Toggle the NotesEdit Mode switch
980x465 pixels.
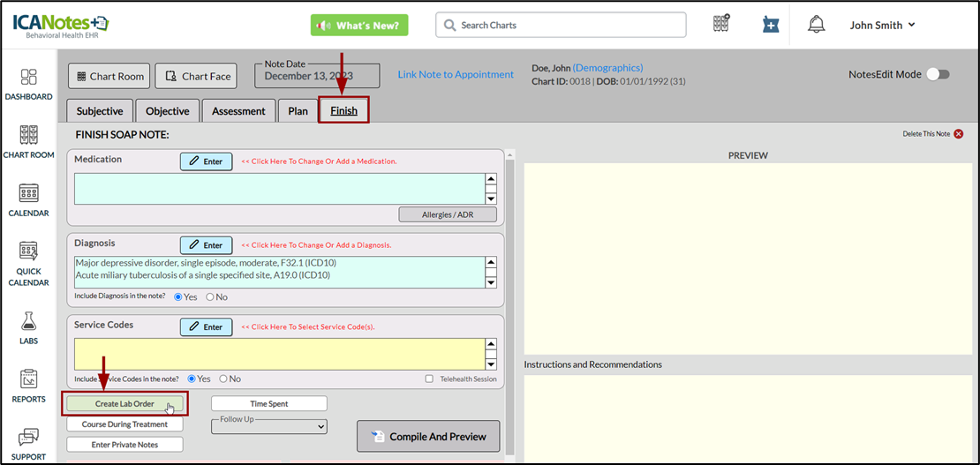click(937, 75)
